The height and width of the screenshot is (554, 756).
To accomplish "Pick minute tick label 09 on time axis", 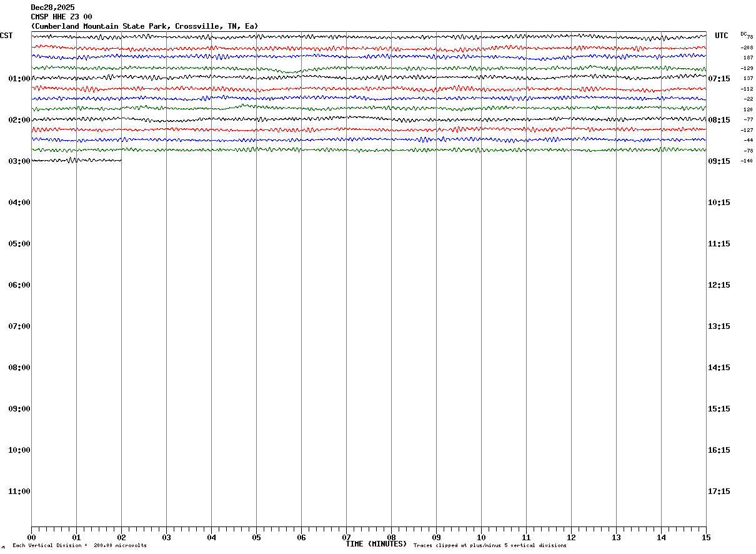I will pyautogui.click(x=436, y=538).
